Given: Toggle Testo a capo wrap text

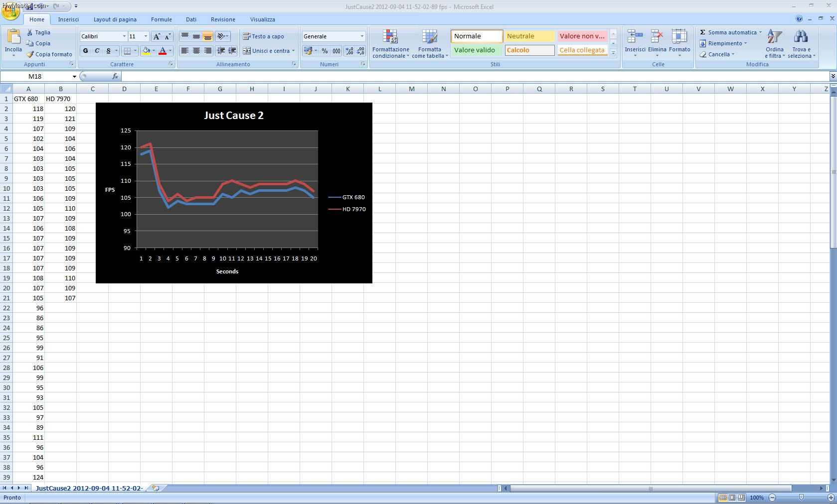Looking at the screenshot, I should [263, 36].
